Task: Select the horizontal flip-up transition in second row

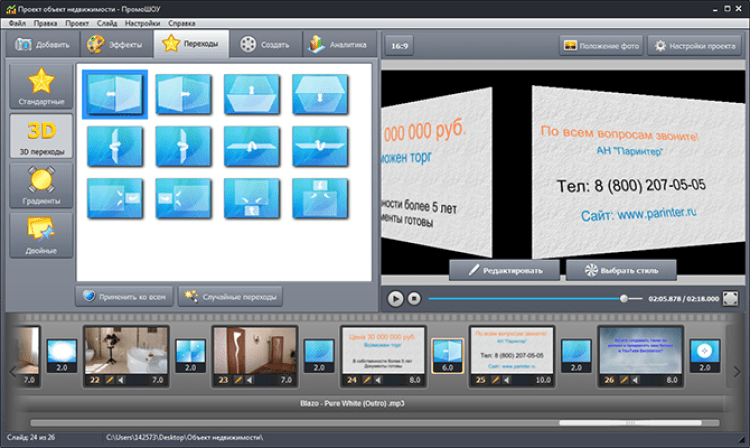Action: coord(252,146)
